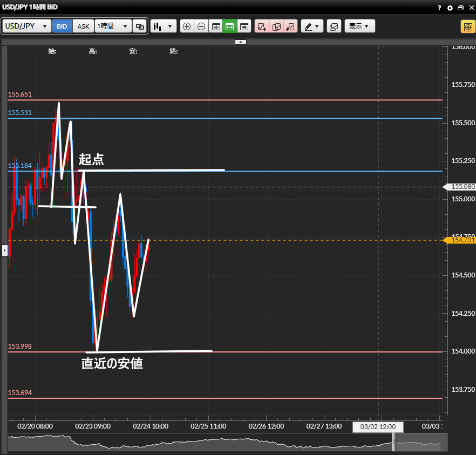
Task: Open the 表示 display menu
Action: pos(359,26)
